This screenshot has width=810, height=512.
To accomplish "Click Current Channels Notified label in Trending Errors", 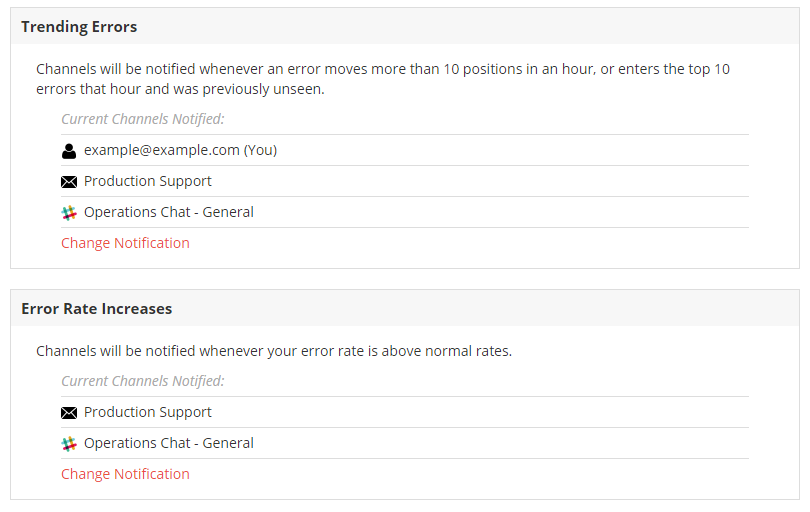I will point(143,119).
